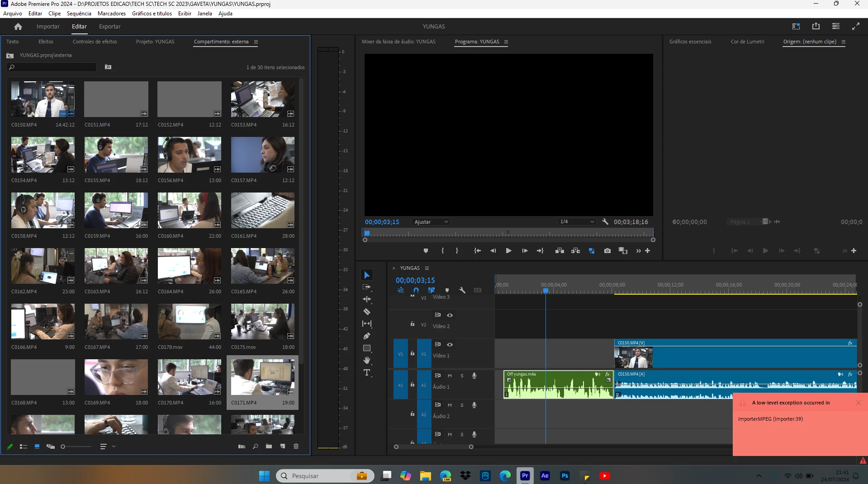Viewport: 868px width, 484px height.
Task: Switch to the Importar workspace
Action: pos(48,27)
